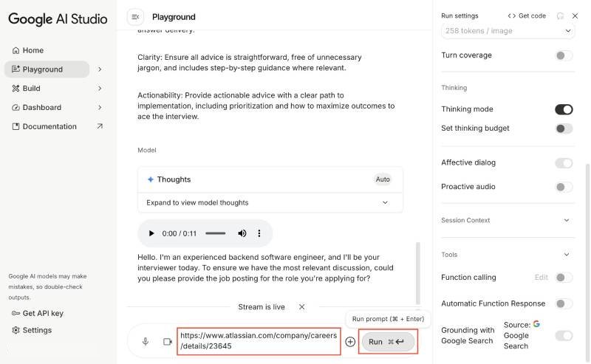Select Playground in the sidebar

47,69
